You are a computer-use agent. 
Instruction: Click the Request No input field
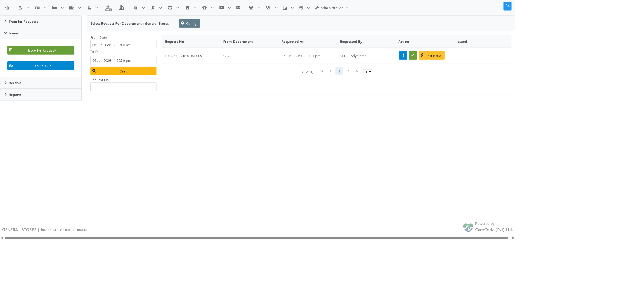point(123,87)
